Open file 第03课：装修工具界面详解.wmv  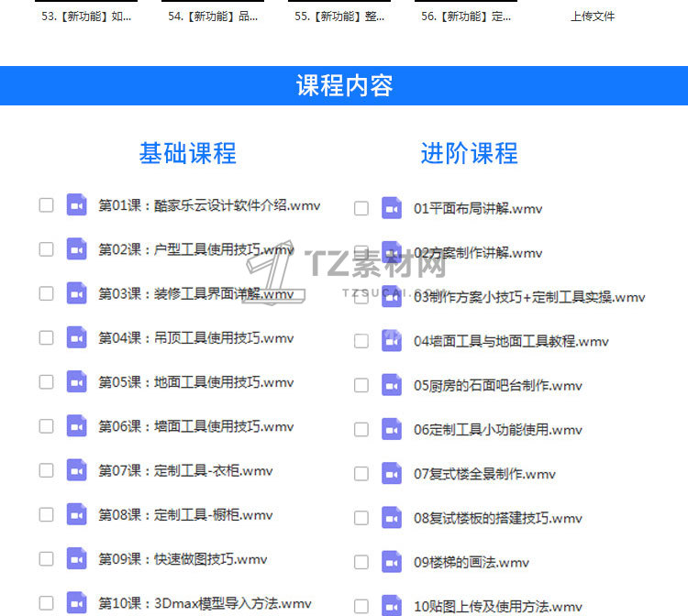click(196, 293)
